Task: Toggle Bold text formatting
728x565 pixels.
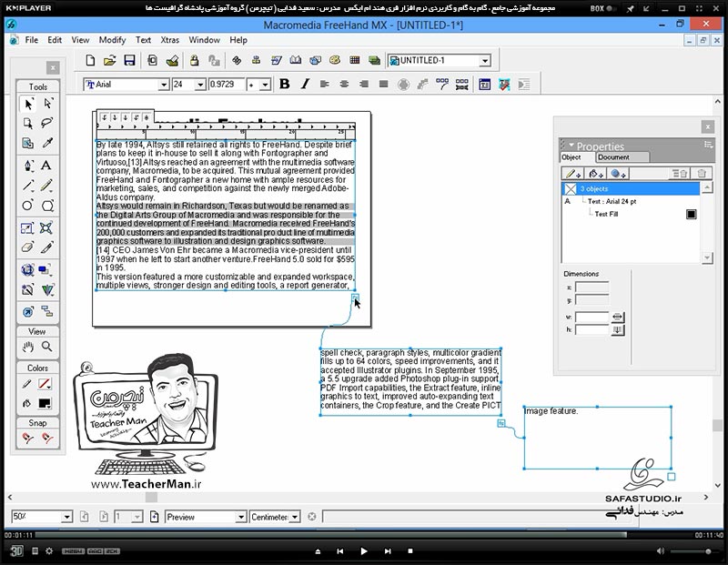Action: point(285,84)
